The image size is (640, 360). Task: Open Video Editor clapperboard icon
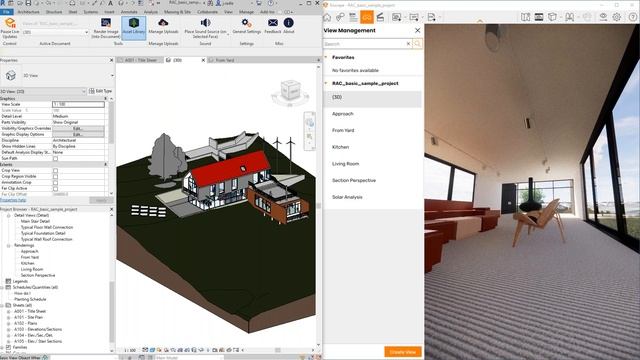pos(380,17)
